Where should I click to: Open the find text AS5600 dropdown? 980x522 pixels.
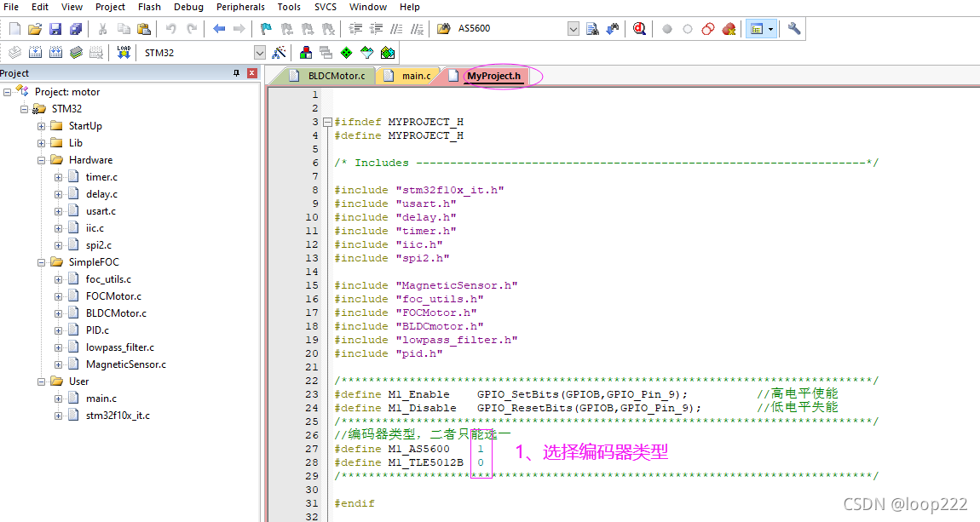tap(574, 29)
